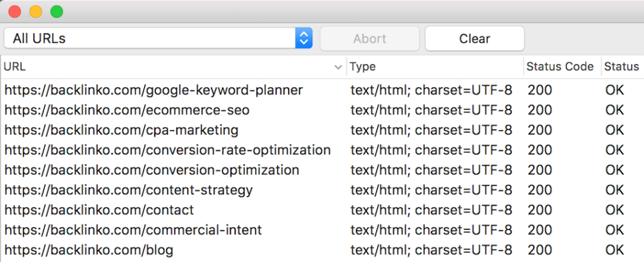Click the yellow minimize window button
This screenshot has width=644, height=262.
coord(36,11)
